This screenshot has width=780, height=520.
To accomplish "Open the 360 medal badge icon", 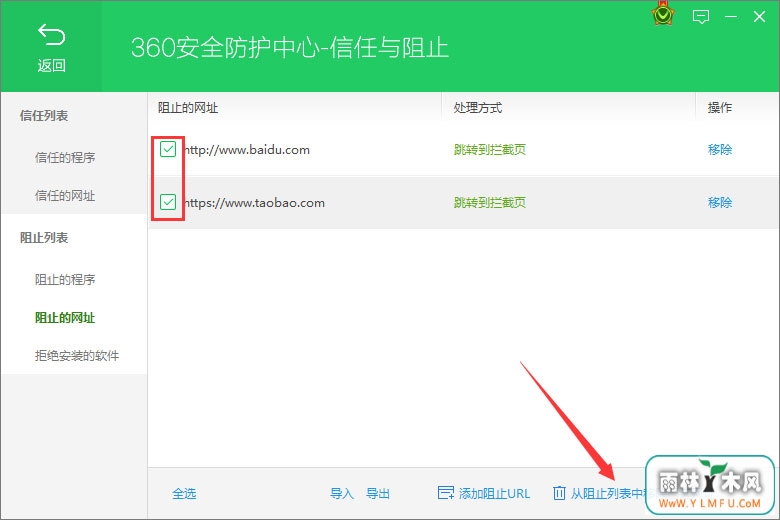I will 663,15.
